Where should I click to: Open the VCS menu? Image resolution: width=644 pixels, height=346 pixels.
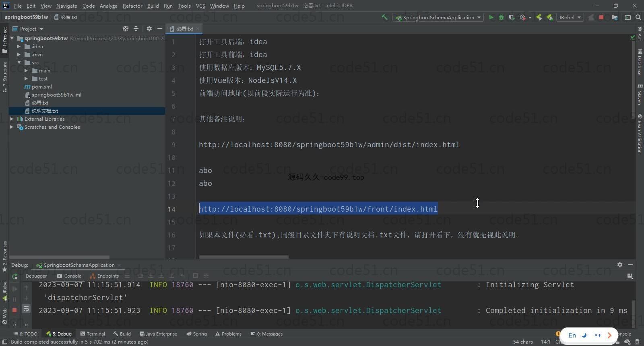200,6
